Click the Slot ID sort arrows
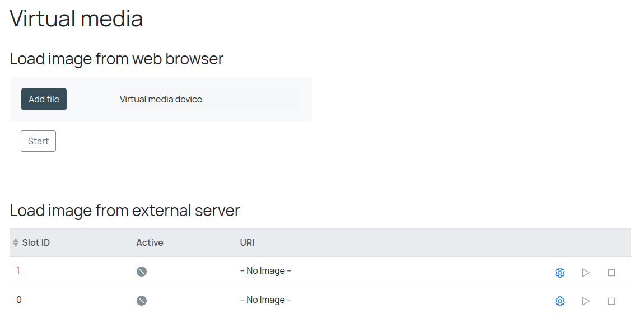The image size is (644, 327). click(16, 243)
